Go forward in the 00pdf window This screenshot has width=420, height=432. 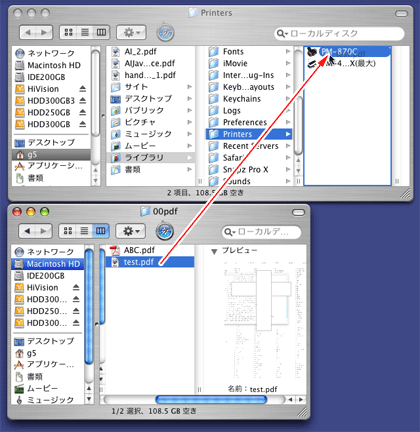tap(43, 231)
